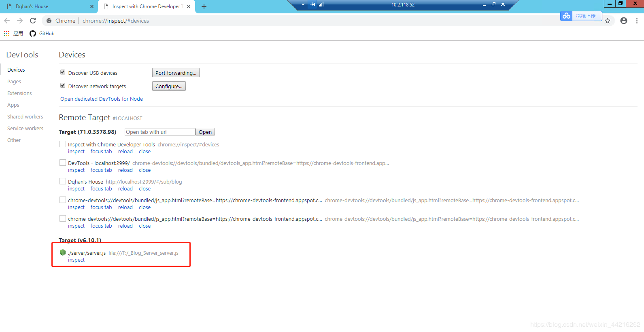Open a new tab with the plus button
Image resolution: width=644 pixels, height=332 pixels.
(204, 6)
